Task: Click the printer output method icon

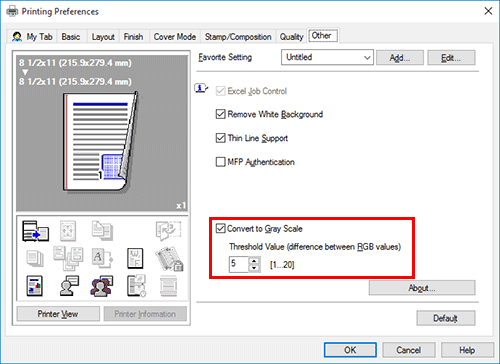Action: [35, 231]
